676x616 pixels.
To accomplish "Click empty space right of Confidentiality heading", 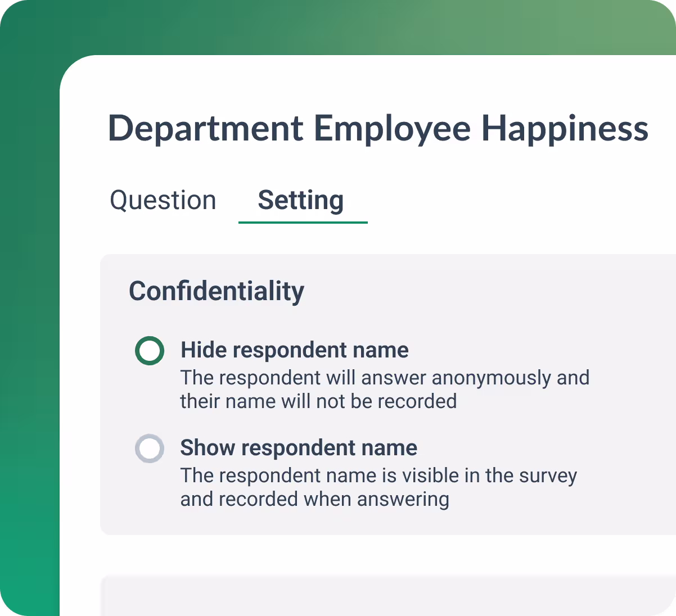I will coord(478,291).
